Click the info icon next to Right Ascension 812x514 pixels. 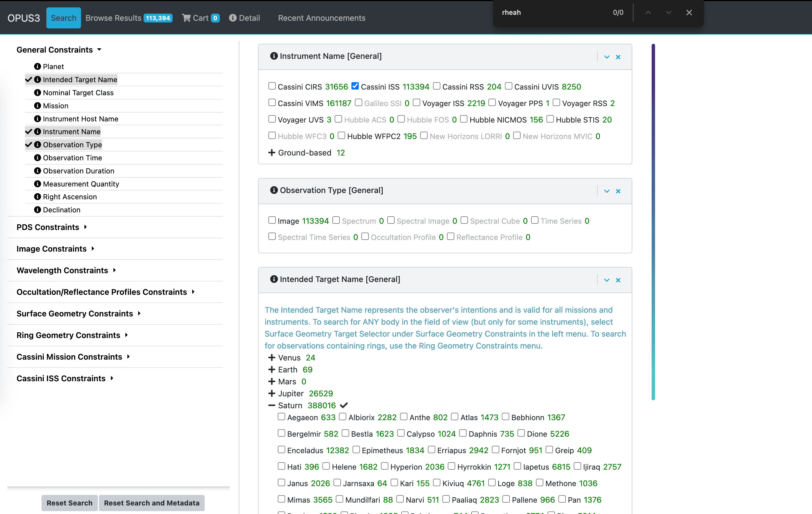pos(38,197)
